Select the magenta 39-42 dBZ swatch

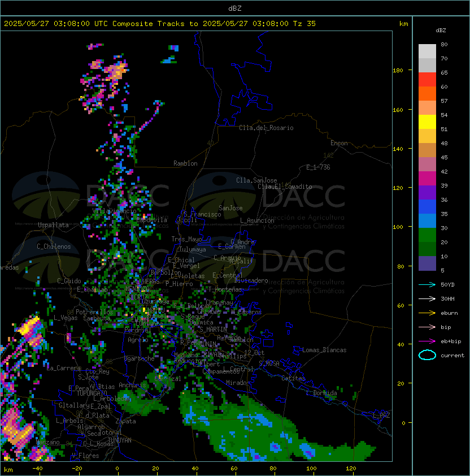[427, 179]
